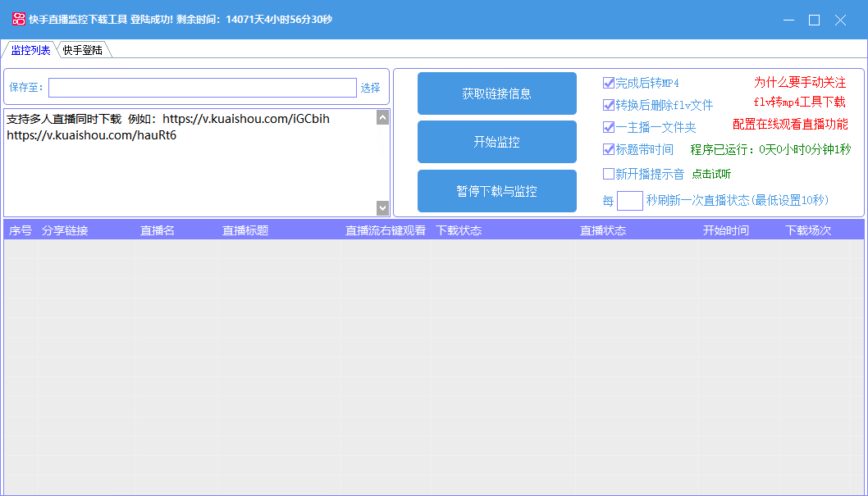Click 点击试听 to preview sound
Image resolution: width=868 pixels, height=496 pixels.
[x=711, y=174]
